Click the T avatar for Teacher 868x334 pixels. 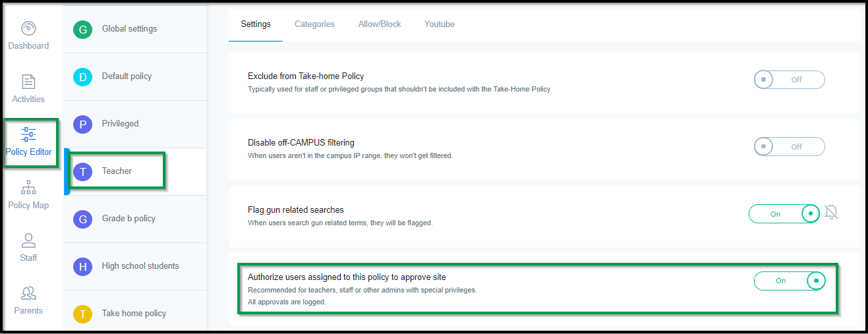pyautogui.click(x=82, y=171)
